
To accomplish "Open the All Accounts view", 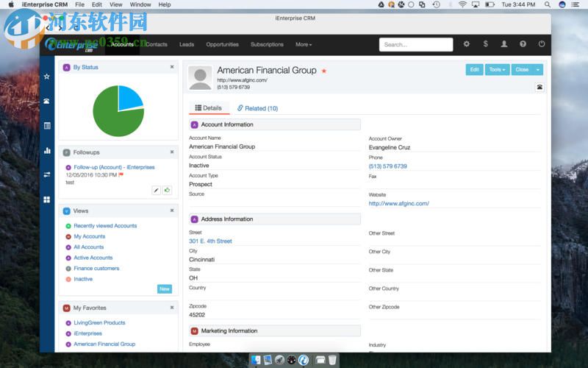I will pyautogui.click(x=88, y=247).
